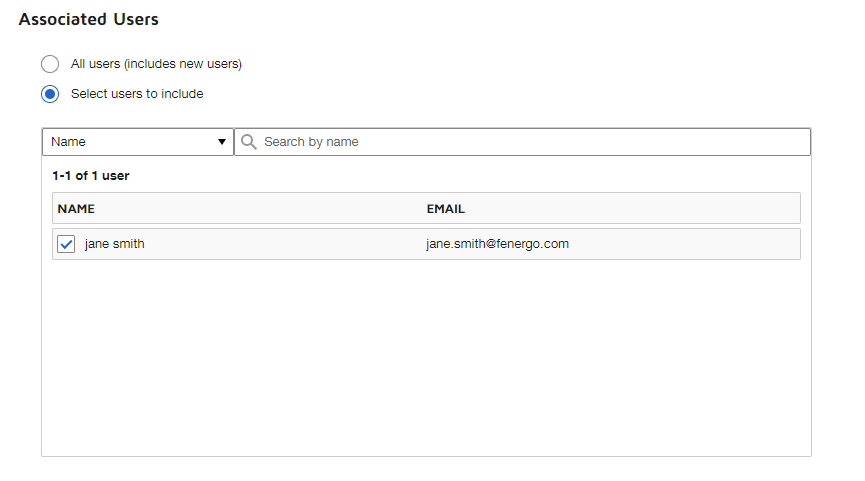Open the Name filter dropdown
This screenshot has height=481, width=865.
tap(137, 142)
